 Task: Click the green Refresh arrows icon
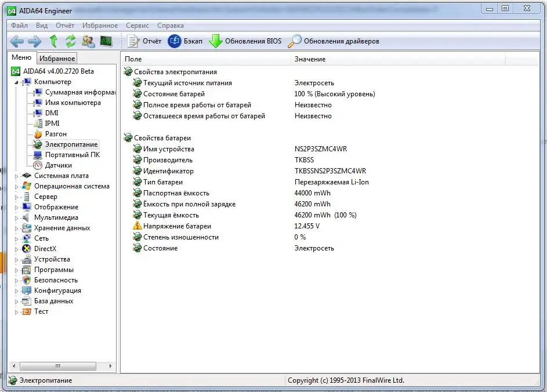[x=70, y=41]
